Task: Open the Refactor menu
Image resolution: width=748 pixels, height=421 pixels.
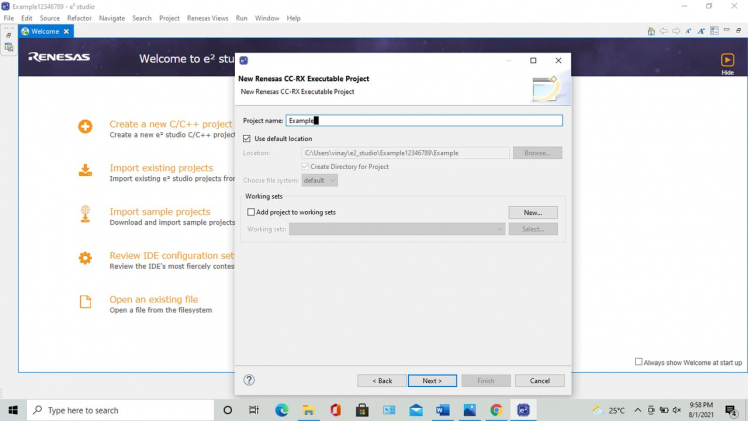Action: [79, 18]
